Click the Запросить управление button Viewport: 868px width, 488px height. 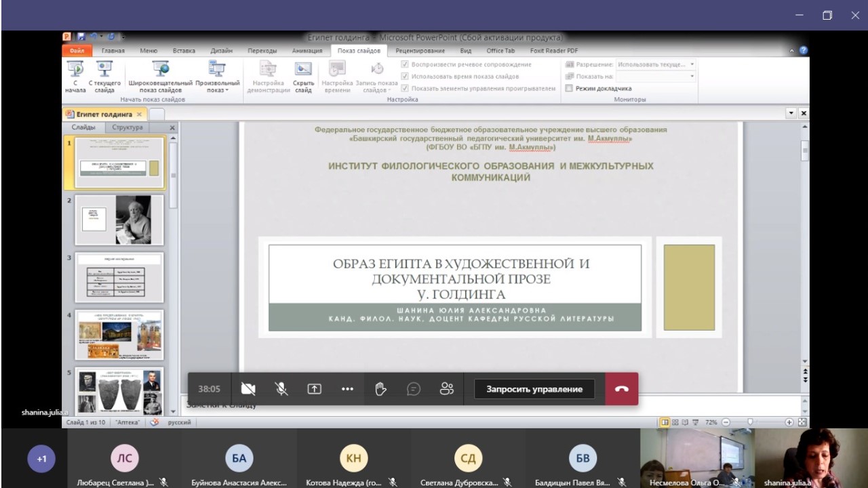534,389
